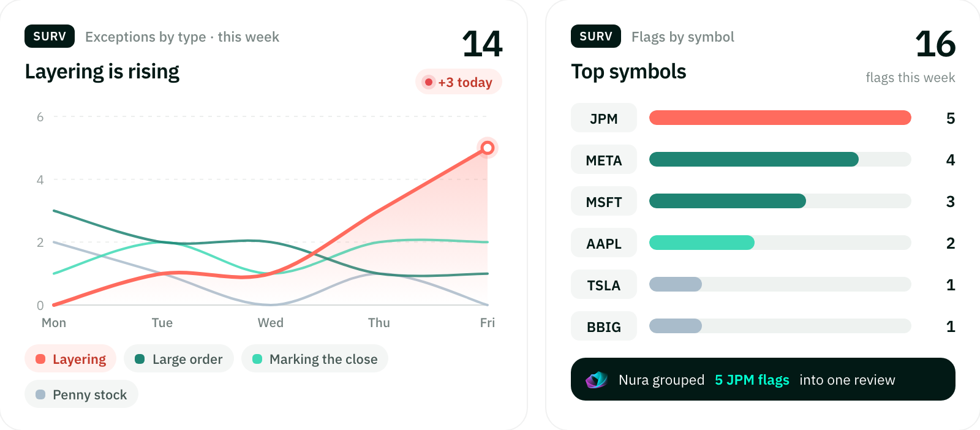
Task: Click the +3 today badge
Action: click(x=459, y=82)
